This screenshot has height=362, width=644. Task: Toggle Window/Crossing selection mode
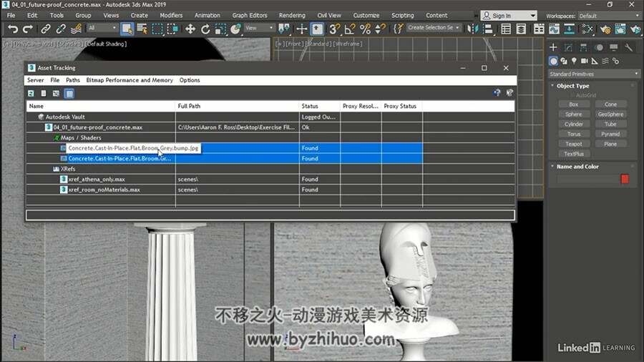(x=172, y=29)
